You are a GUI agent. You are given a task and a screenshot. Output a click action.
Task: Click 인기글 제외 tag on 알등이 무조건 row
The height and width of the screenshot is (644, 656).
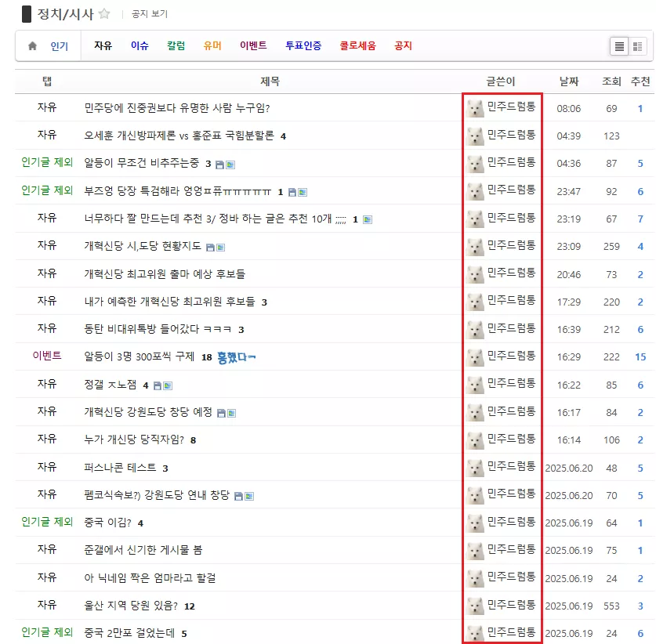47,162
